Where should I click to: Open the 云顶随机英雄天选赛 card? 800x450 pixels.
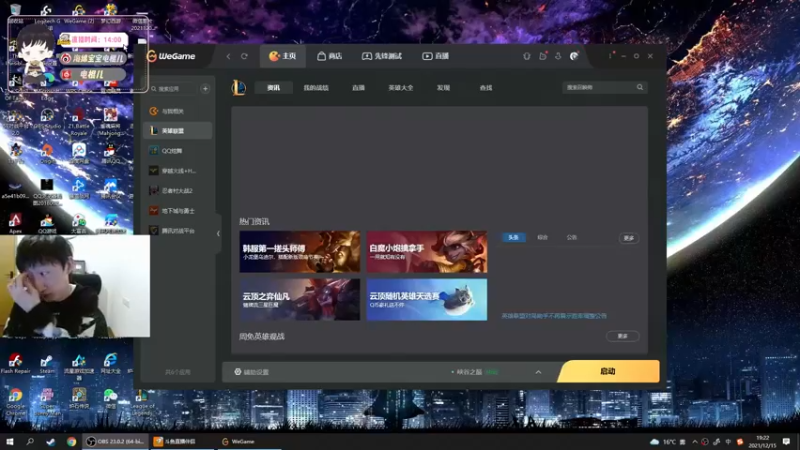click(x=427, y=299)
